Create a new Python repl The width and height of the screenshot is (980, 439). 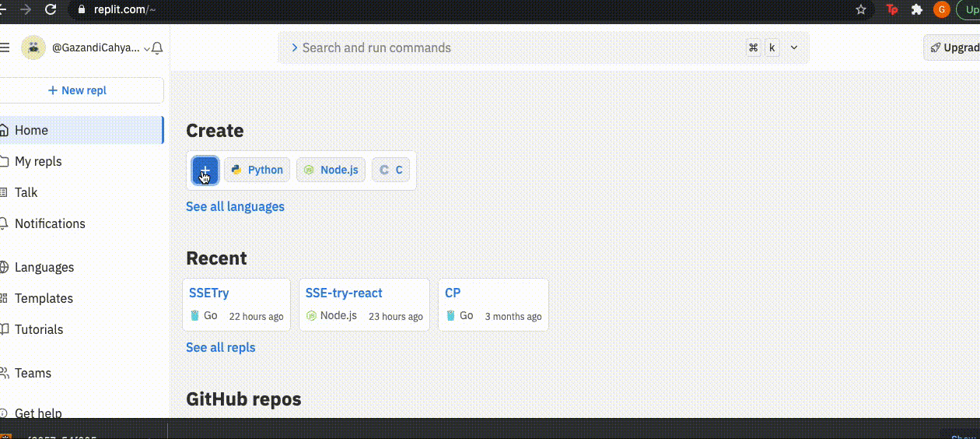257,170
